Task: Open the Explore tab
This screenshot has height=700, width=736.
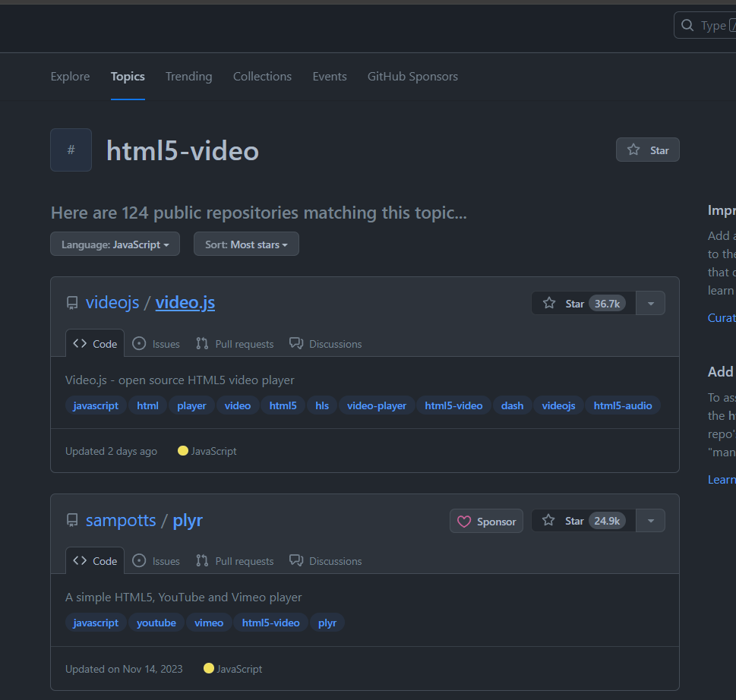Action: tap(70, 77)
